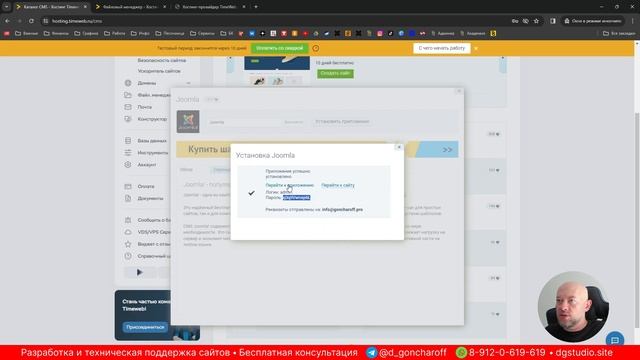Click the clock icon in orange banner

[316, 48]
